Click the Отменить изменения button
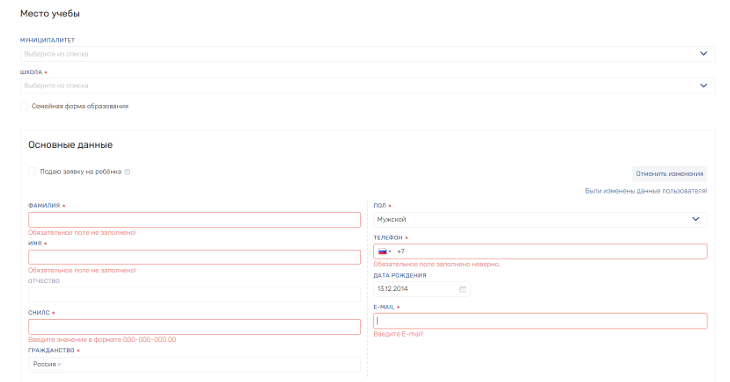This screenshot has width=730, height=382. click(669, 174)
